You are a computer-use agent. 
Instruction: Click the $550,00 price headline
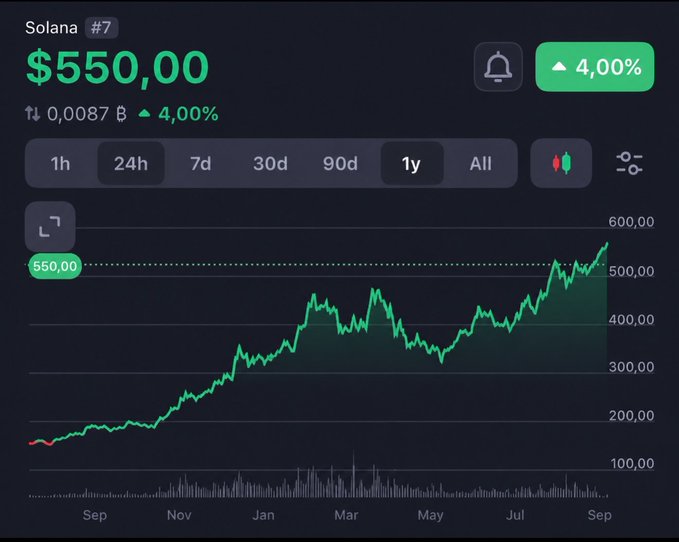coord(117,67)
